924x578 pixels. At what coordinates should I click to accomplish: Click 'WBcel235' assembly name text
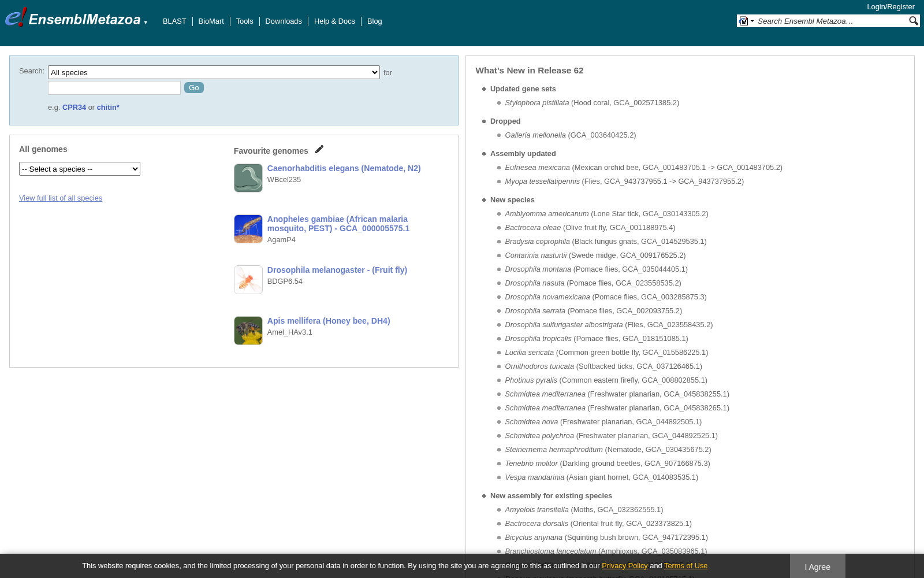click(284, 180)
